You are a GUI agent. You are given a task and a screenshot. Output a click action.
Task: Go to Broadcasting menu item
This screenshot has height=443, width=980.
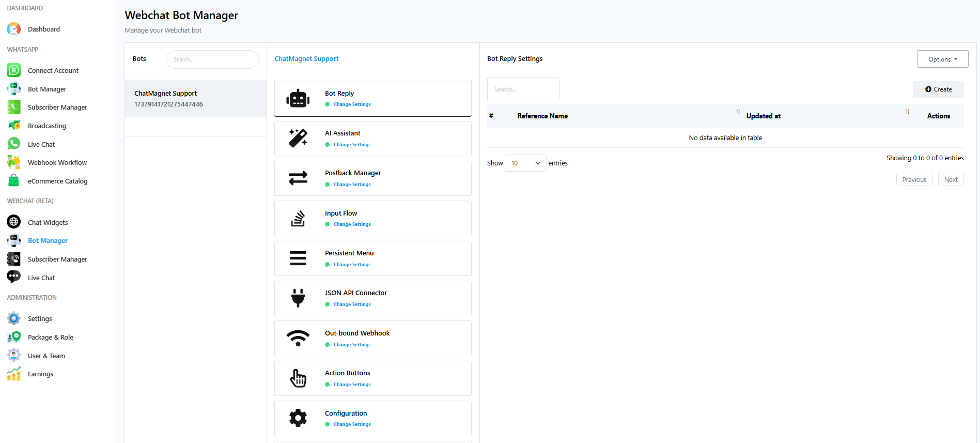click(47, 126)
